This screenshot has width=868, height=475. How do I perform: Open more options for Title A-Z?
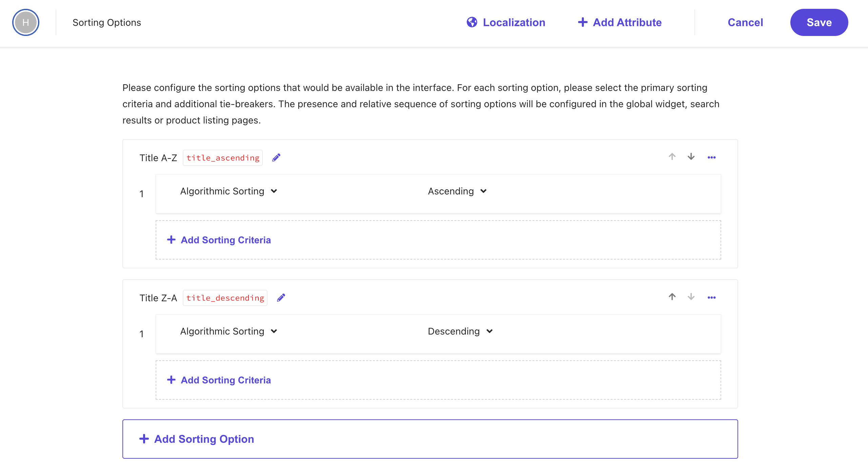point(712,157)
